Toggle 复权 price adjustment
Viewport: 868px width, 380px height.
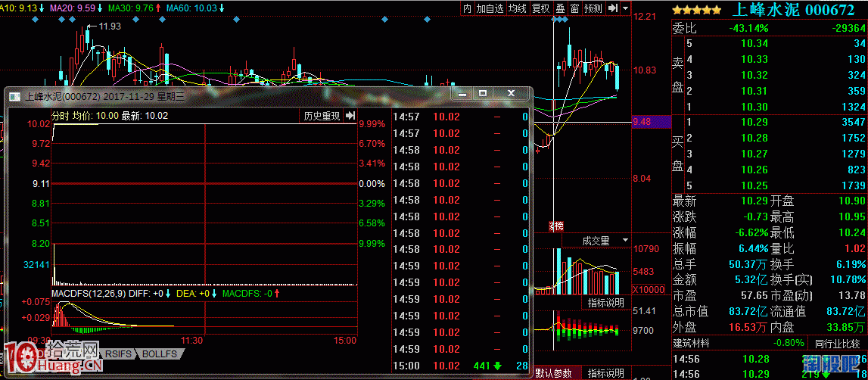click(x=541, y=8)
